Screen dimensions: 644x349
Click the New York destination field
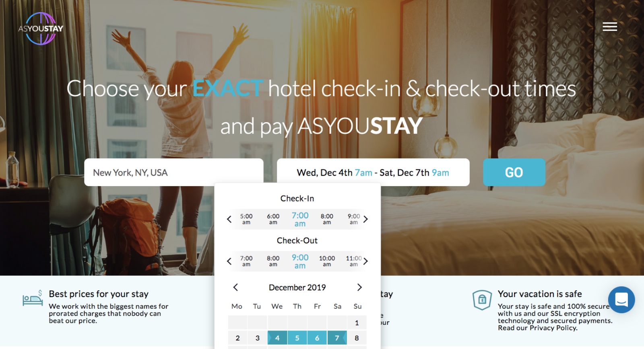(x=174, y=172)
